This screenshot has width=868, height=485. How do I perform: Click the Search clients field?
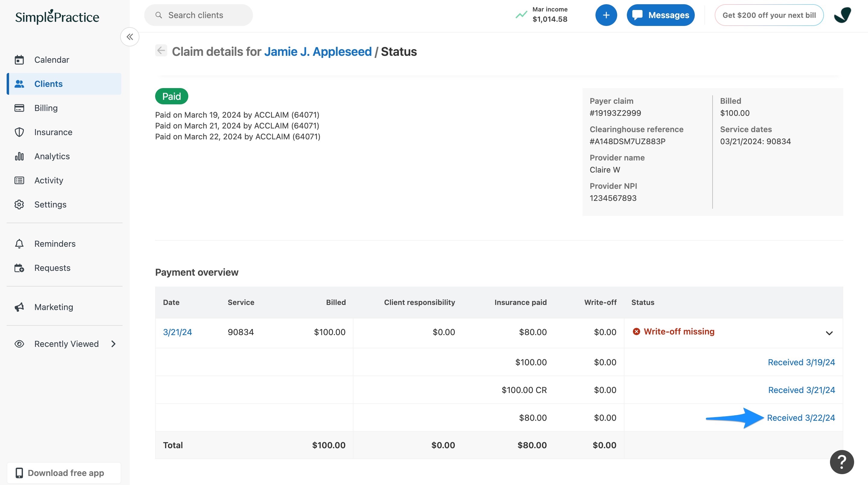199,15
